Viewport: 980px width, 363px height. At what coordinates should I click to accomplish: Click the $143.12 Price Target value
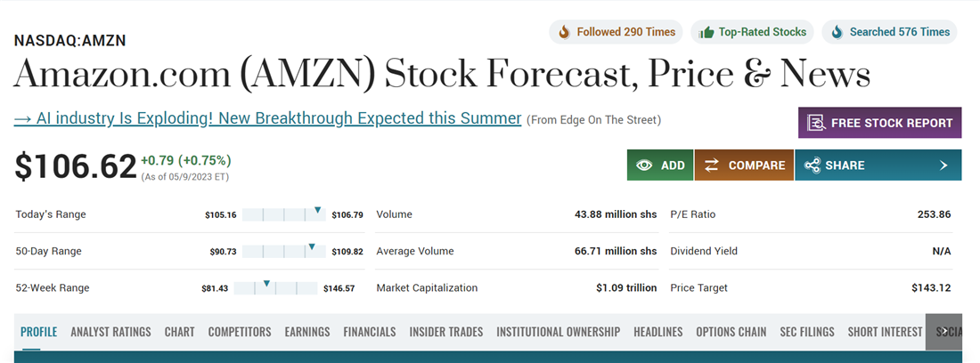click(x=931, y=288)
